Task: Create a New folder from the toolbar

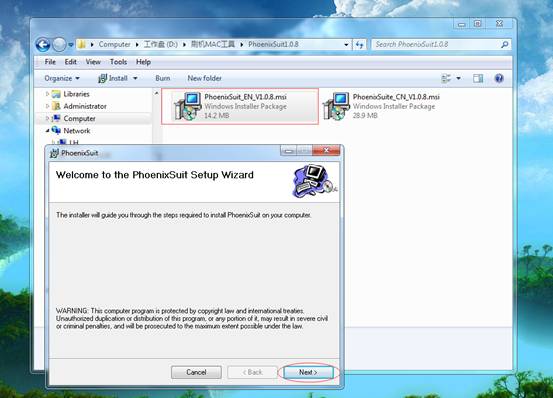Action: [x=205, y=78]
